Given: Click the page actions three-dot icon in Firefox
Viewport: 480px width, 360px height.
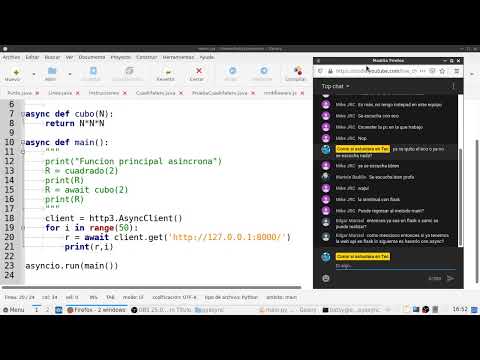Looking at the screenshot, I should [x=423, y=71].
